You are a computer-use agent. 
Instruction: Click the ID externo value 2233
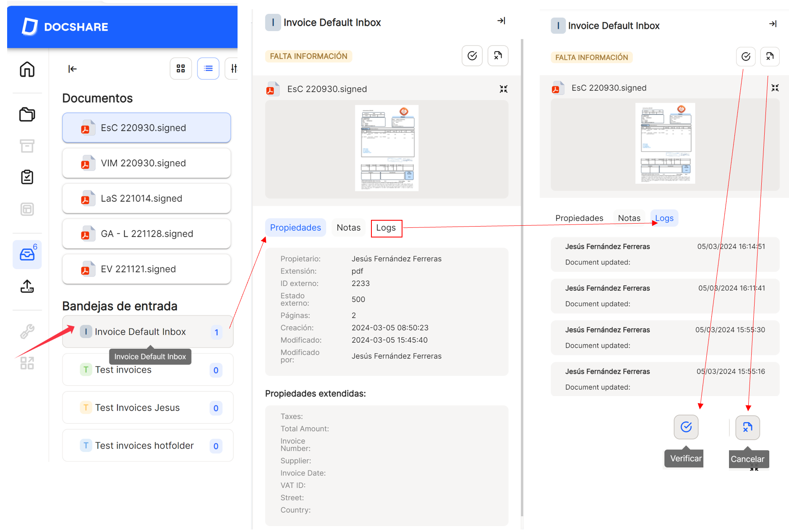[x=361, y=284]
